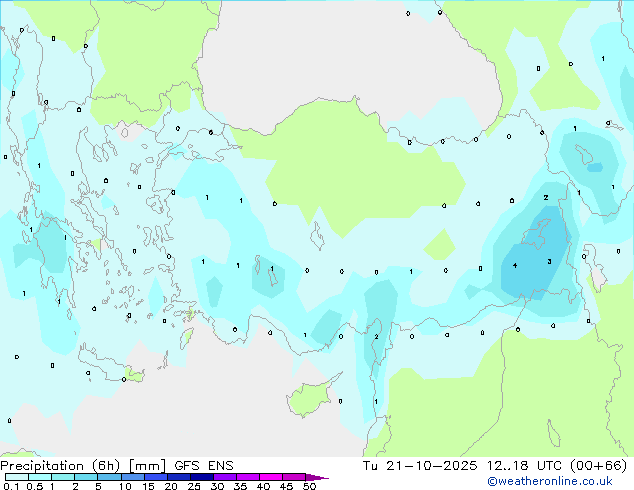Select the '12..18 UTC' time range text

tap(524, 466)
